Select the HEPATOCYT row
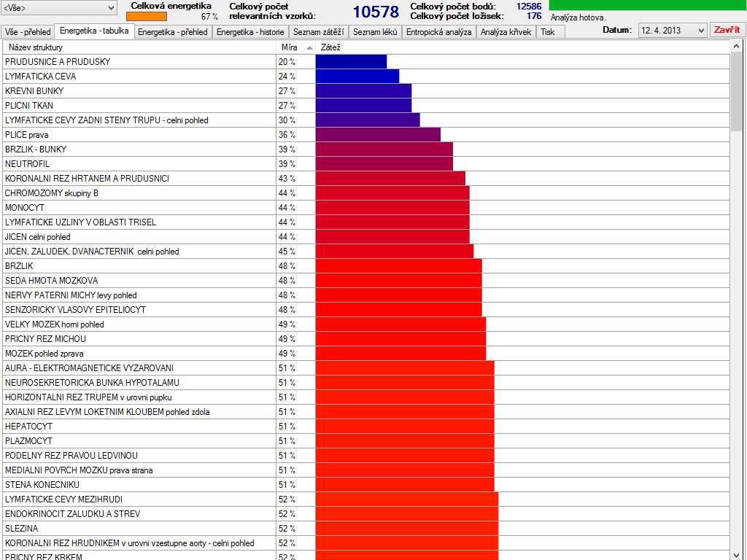The image size is (747, 560). click(x=366, y=426)
